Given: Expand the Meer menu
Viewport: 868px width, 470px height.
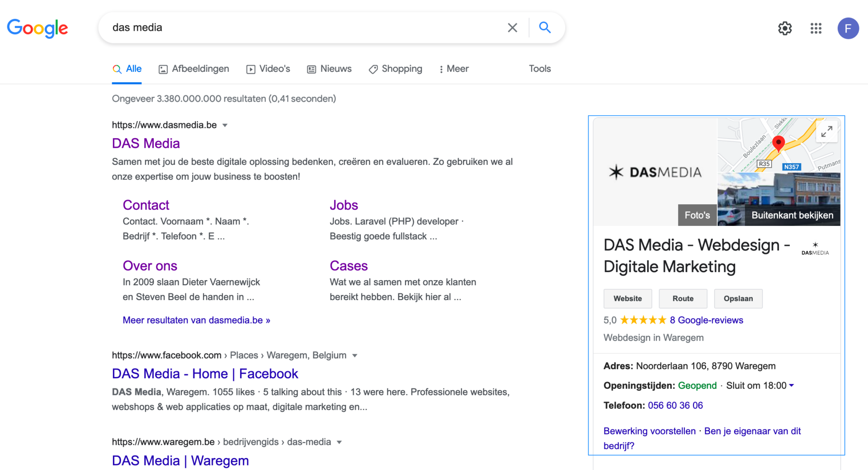Looking at the screenshot, I should pyautogui.click(x=454, y=69).
